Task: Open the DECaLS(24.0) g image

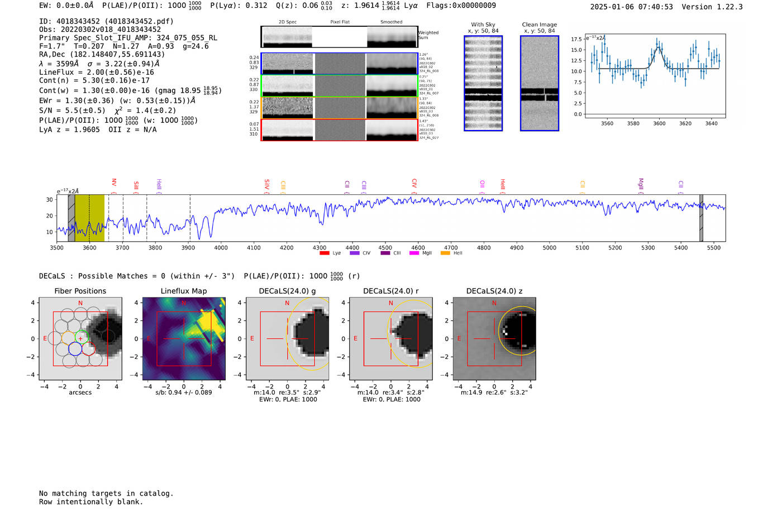Action: [287, 339]
